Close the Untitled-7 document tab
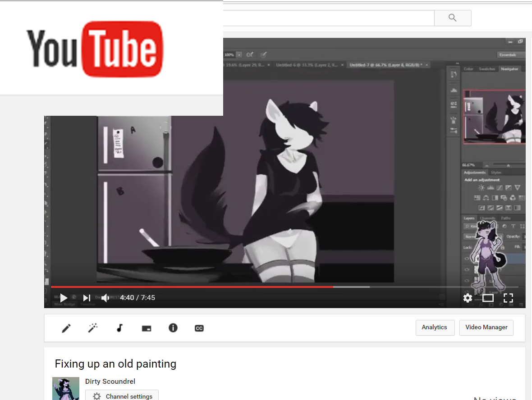Image resolution: width=532 pixels, height=400 pixels. tap(427, 65)
